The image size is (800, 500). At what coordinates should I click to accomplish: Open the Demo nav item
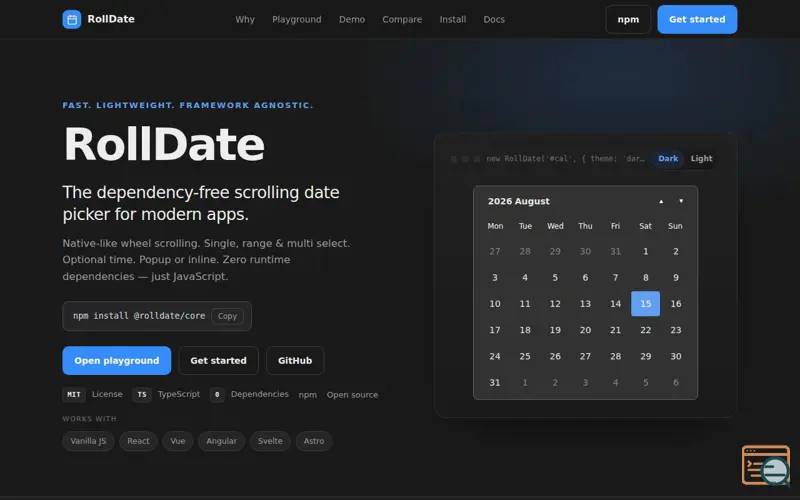pos(352,19)
